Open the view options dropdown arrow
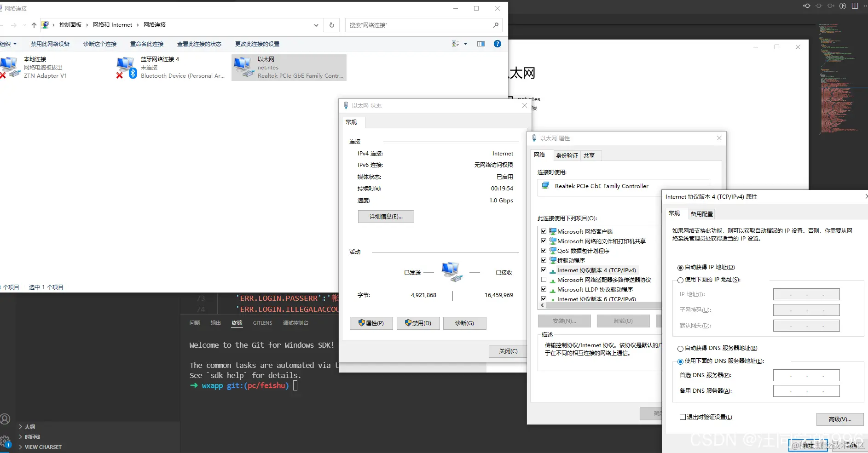 tap(465, 44)
